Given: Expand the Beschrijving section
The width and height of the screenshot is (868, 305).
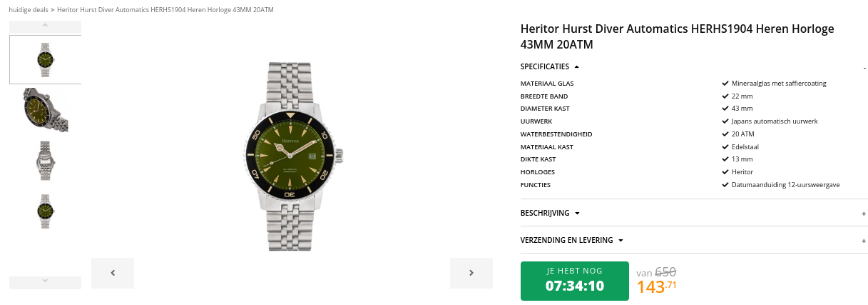Looking at the screenshot, I should tap(550, 213).
